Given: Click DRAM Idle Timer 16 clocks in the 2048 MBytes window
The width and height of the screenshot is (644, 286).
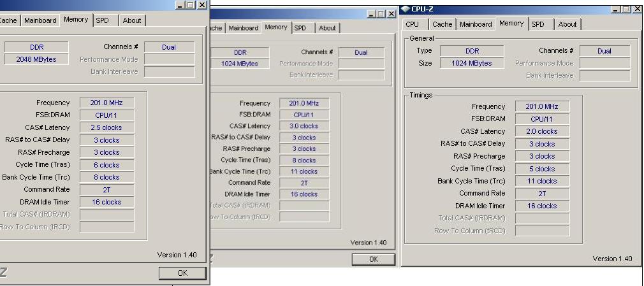Looking at the screenshot, I should tap(106, 202).
